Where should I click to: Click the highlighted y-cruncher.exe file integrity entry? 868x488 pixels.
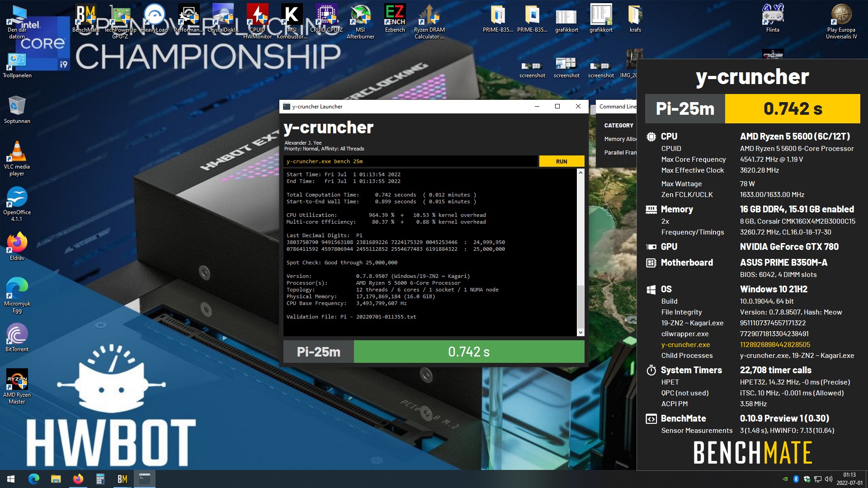click(685, 345)
